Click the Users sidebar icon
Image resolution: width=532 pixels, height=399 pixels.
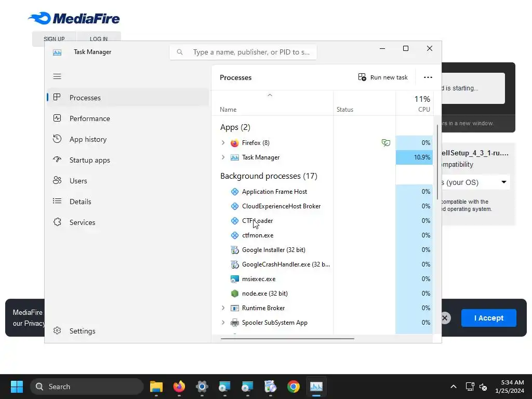(57, 180)
